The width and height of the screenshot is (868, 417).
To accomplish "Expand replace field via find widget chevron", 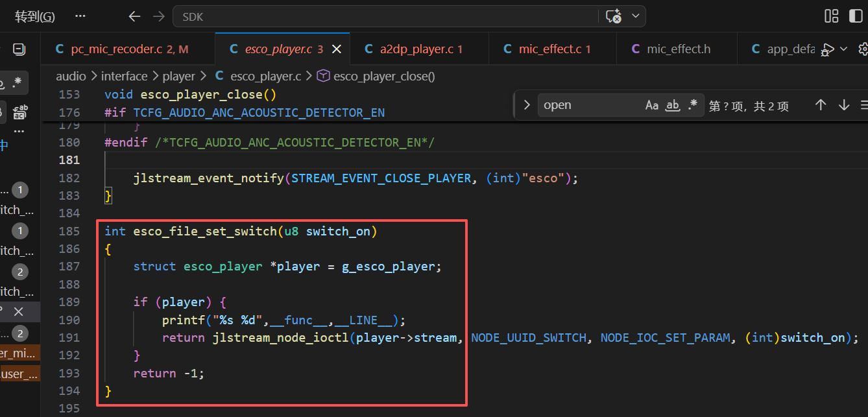I will [527, 105].
